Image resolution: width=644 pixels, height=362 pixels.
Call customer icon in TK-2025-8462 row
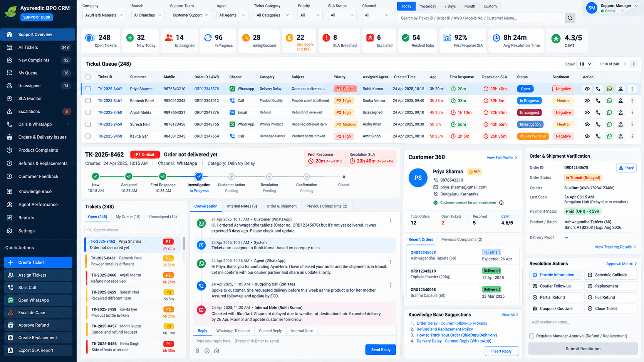[598, 89]
